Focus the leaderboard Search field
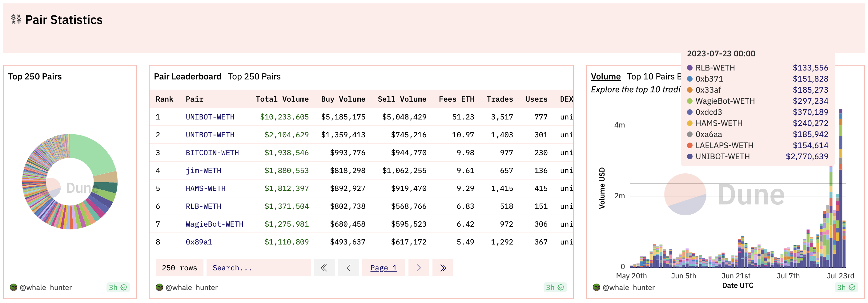 point(258,268)
